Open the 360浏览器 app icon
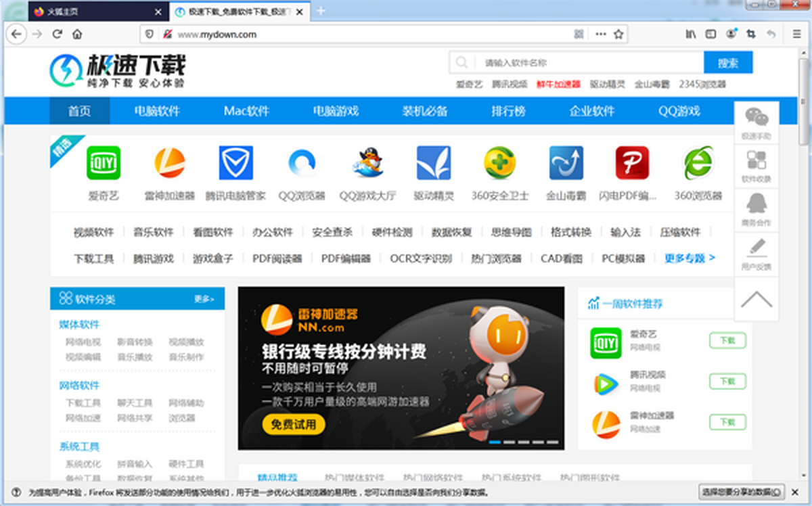The image size is (812, 506). [x=698, y=162]
